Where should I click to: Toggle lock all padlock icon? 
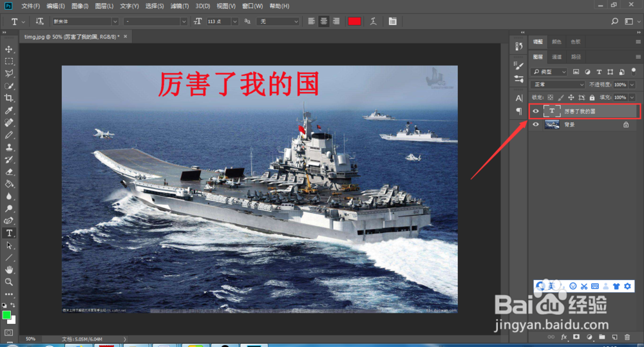coord(592,97)
